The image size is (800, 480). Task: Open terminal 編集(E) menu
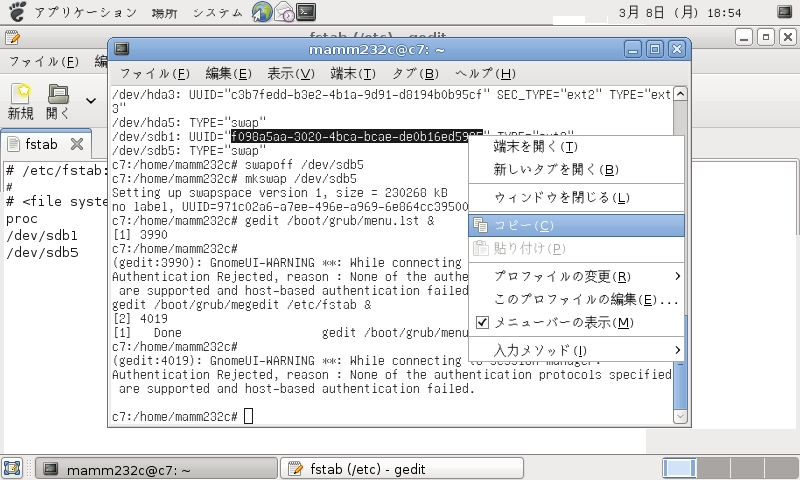coord(229,74)
